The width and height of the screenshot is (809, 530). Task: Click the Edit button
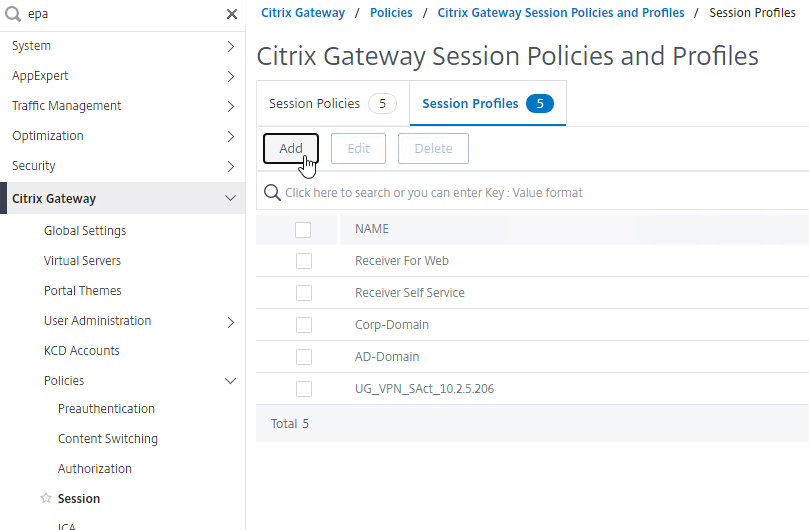[x=359, y=149]
